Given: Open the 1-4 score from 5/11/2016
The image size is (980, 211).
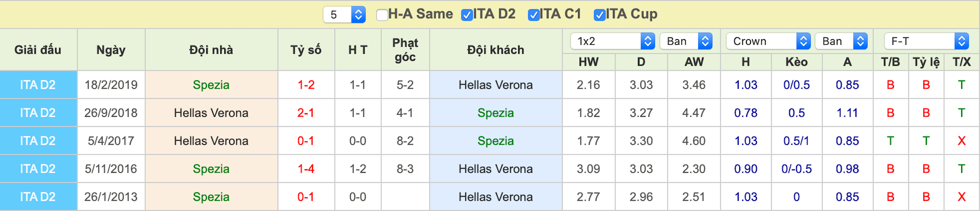Looking at the screenshot, I should pos(306,169).
